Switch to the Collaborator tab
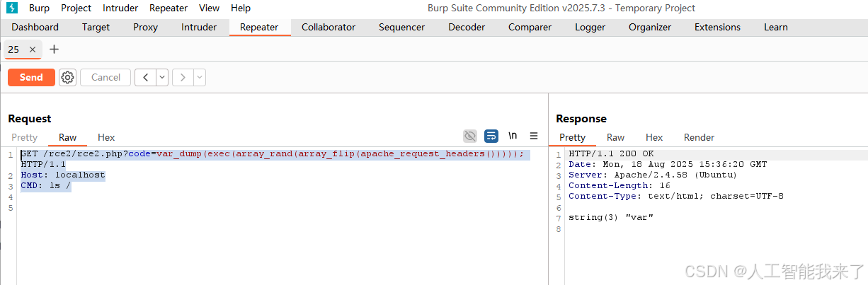 coord(329,28)
